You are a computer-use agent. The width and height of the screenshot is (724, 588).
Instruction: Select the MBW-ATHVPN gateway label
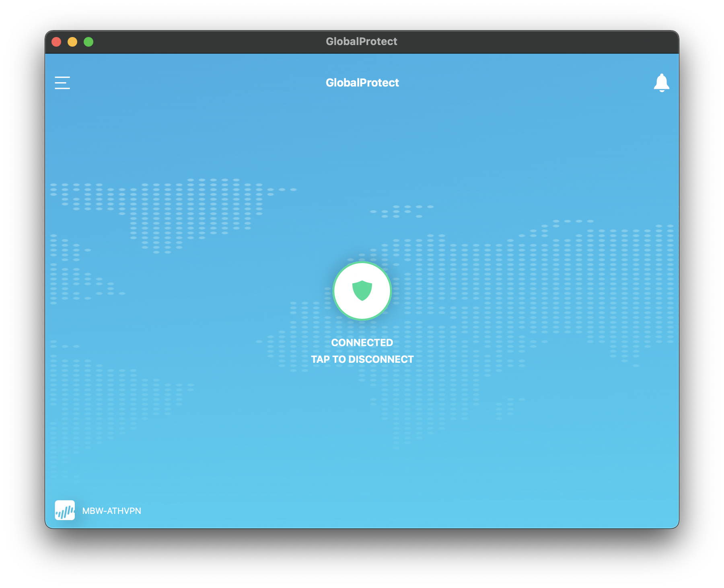pyautogui.click(x=112, y=511)
